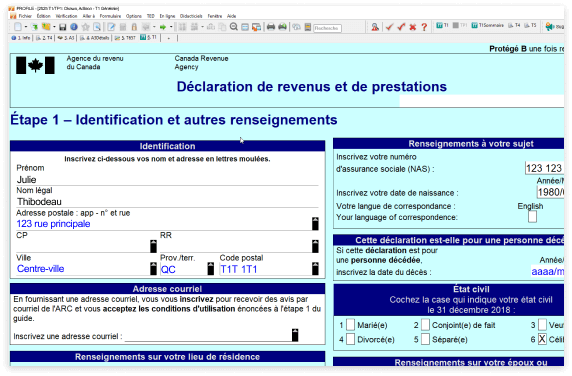Screen dimensions: 572x376
Task: Click the auditor warning person icon
Action: (375, 27)
